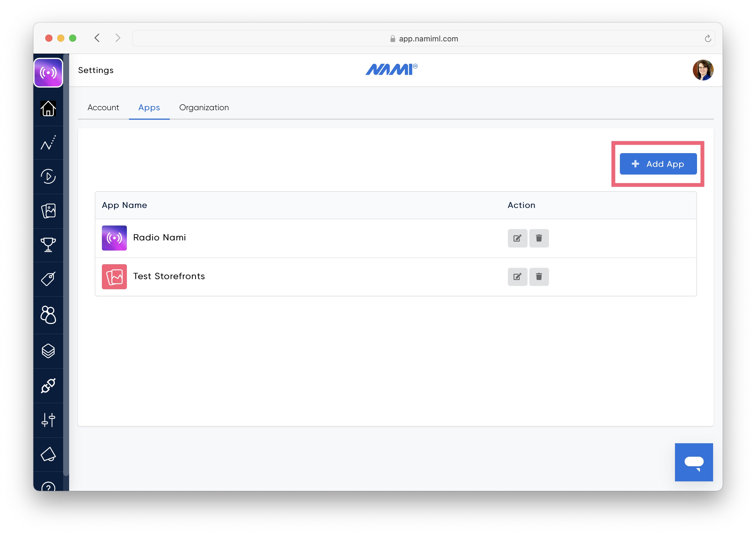This screenshot has width=756, height=535.
Task: Open the chat support widget
Action: pos(693,462)
